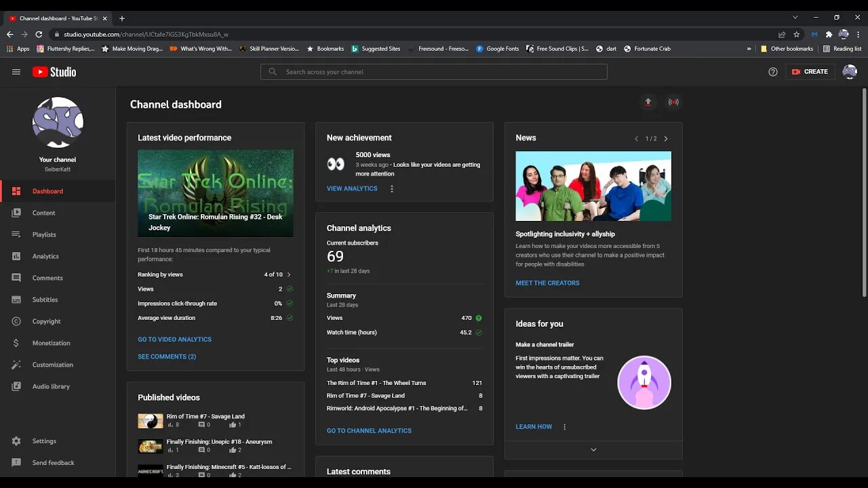
Task: Open Finally Finishing: Unepic #18 - Aneurysm
Action: (219, 442)
